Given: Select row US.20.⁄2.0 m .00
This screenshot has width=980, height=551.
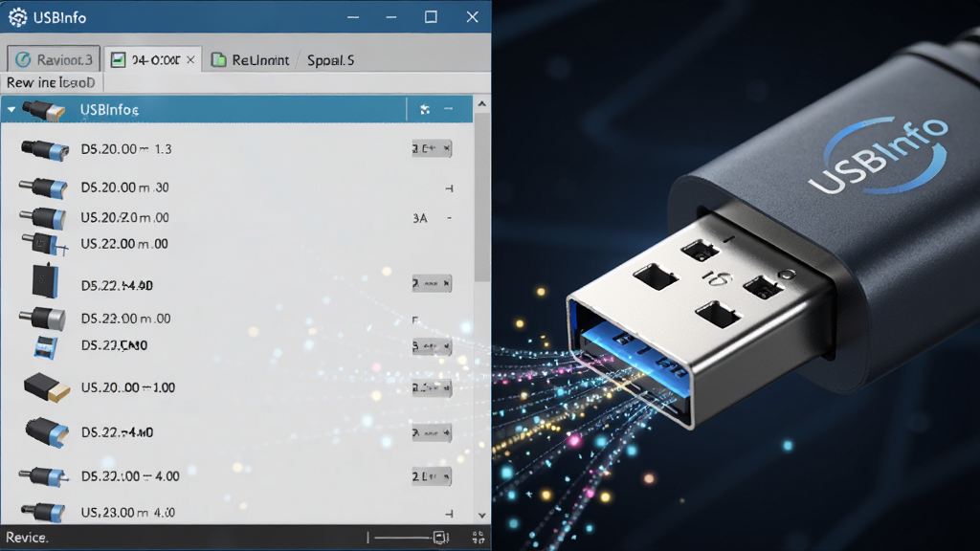Looking at the screenshot, I should [125, 217].
